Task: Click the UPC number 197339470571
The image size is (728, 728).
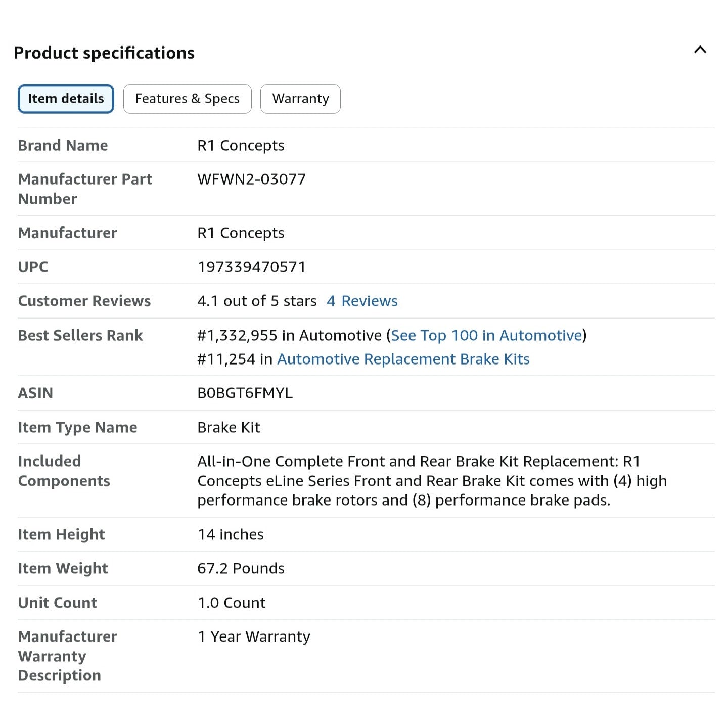Action: coord(251,267)
